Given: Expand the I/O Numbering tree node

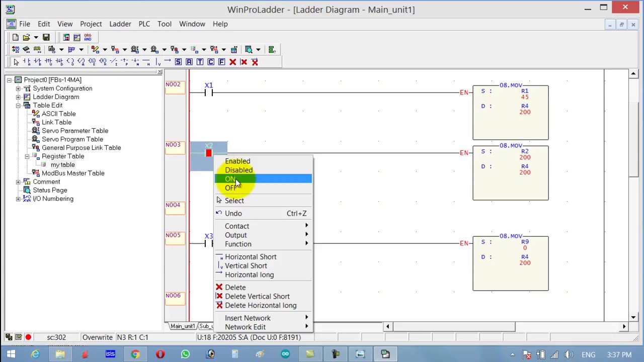Looking at the screenshot, I should click(x=18, y=199).
